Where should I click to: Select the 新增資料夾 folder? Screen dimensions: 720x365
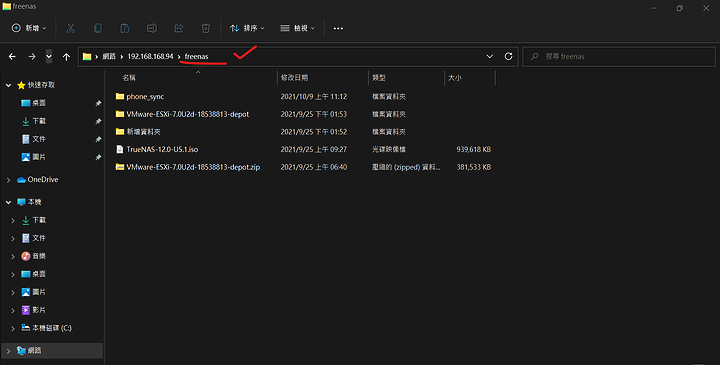(x=144, y=132)
